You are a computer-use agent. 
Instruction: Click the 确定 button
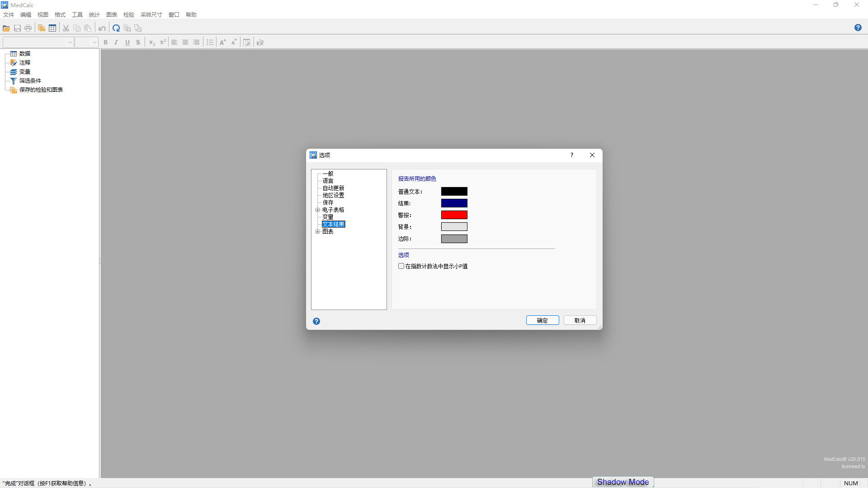click(x=542, y=320)
